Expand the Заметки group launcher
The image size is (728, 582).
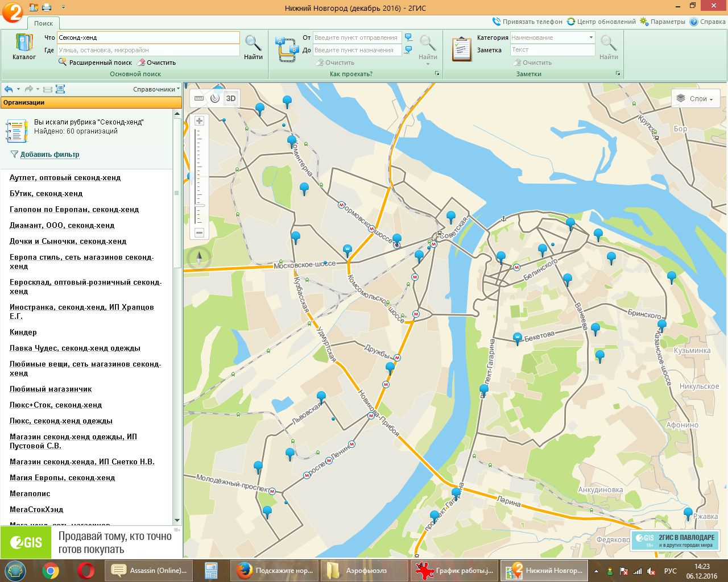[618, 74]
